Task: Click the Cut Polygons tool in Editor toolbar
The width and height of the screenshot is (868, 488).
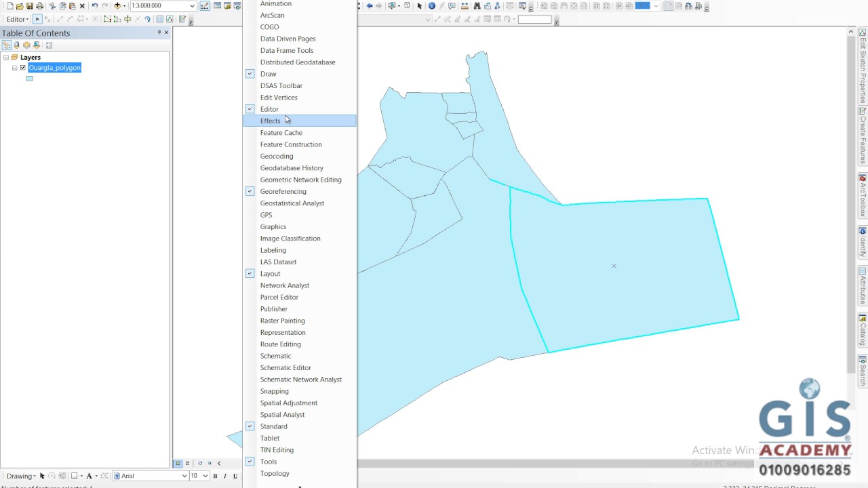Action: tap(127, 19)
